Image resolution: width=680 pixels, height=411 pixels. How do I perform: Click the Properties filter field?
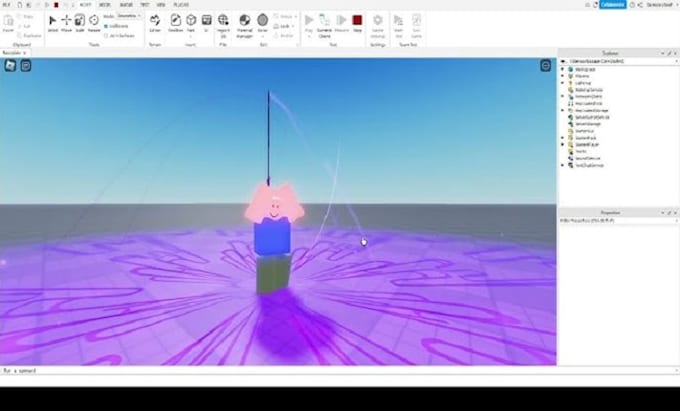tap(618, 221)
